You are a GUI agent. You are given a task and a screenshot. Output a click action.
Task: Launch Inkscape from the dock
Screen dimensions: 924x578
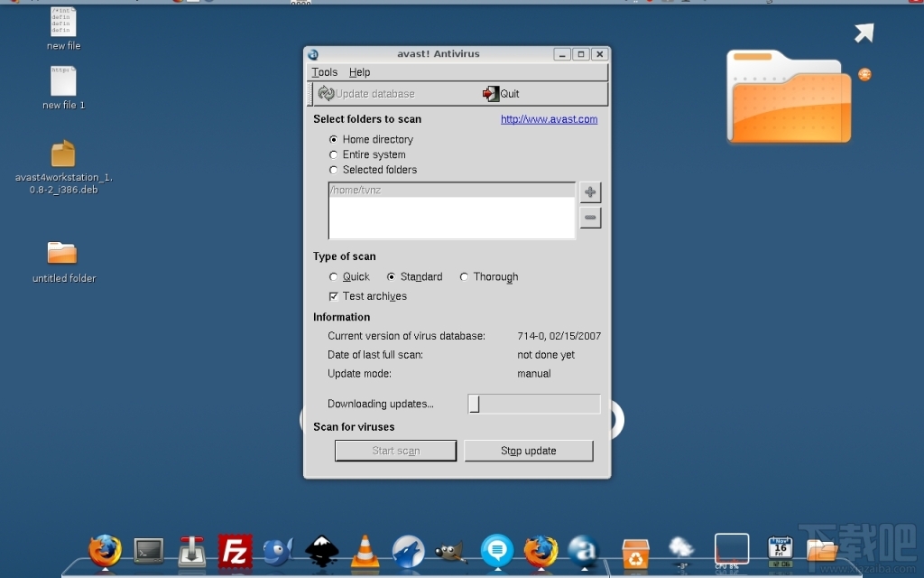click(322, 551)
